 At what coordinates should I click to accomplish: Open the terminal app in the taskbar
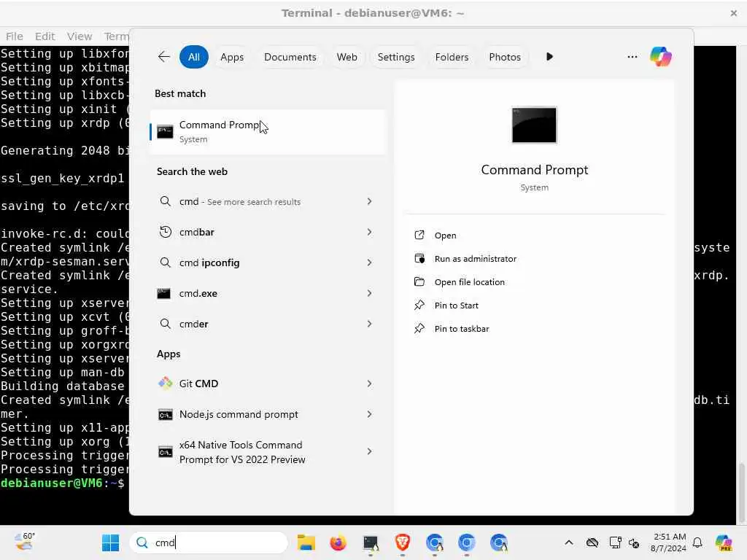370,542
